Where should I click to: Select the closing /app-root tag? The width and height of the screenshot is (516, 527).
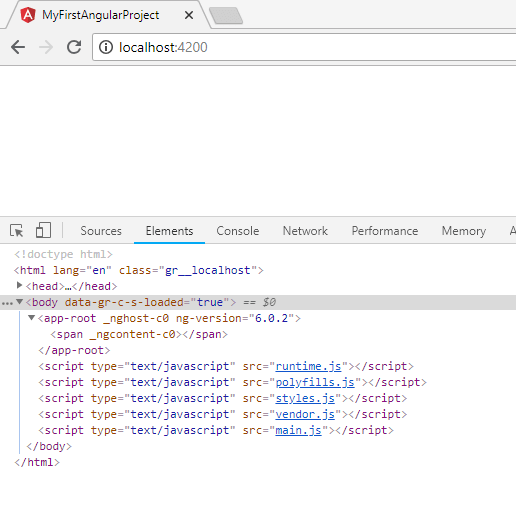click(x=74, y=350)
